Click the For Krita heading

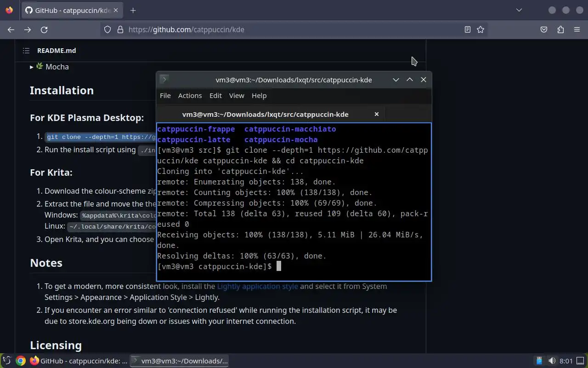51,172
